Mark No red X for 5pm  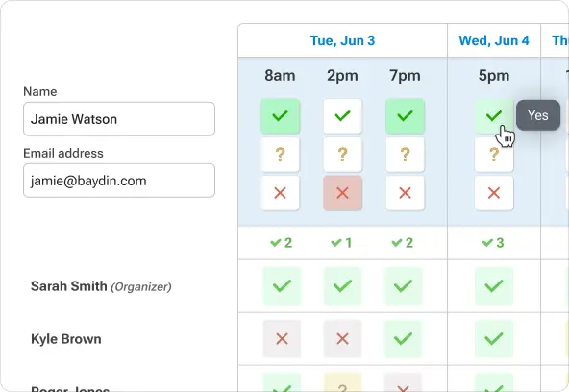tap(494, 193)
